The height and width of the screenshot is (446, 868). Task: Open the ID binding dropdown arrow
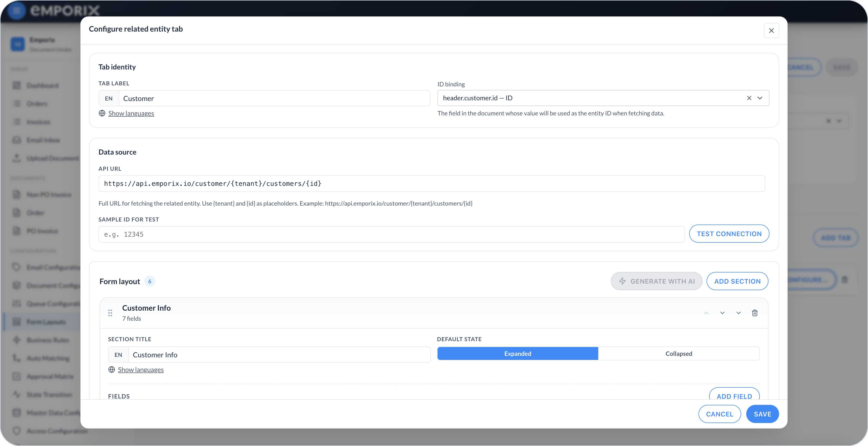tap(760, 98)
